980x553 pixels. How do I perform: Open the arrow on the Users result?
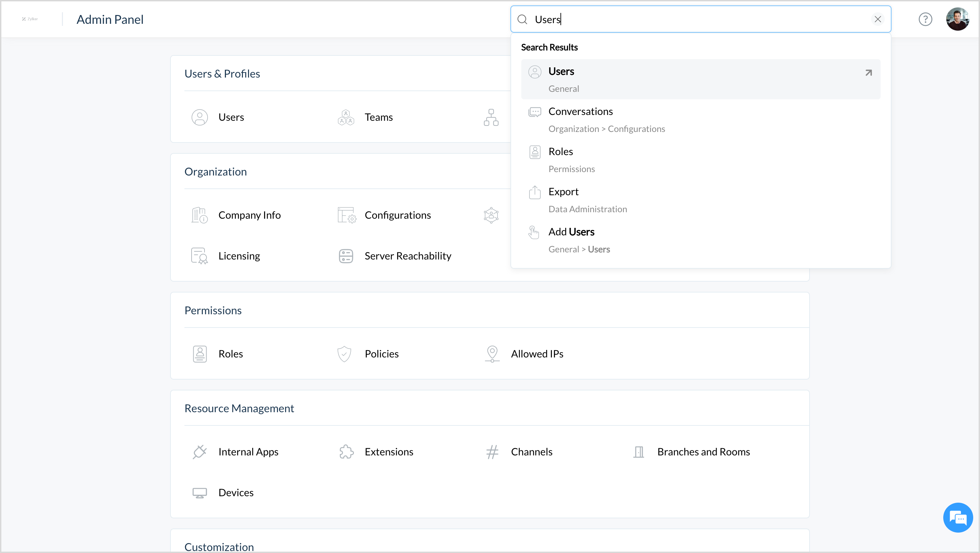[868, 73]
